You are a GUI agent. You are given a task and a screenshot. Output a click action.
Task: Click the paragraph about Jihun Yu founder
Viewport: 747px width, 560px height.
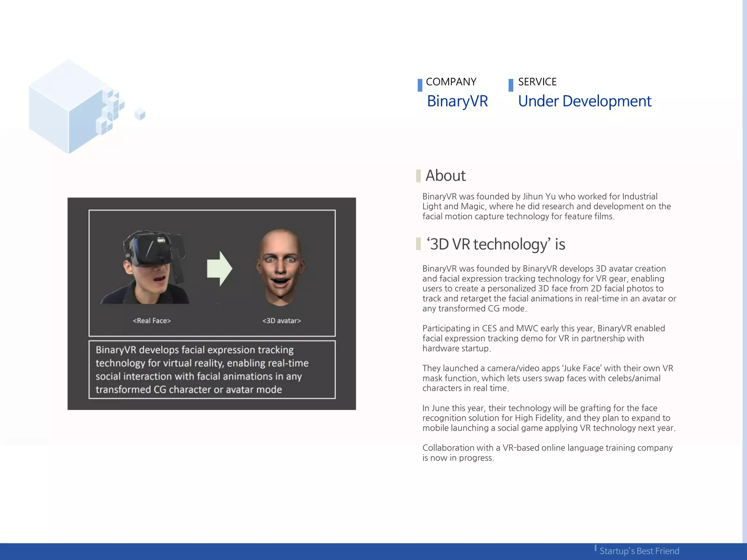click(546, 206)
